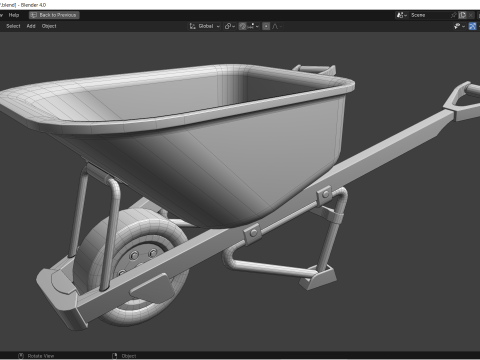Viewport: 480px width, 360px height.
Task: Click the Scene name field
Action: [x=429, y=15]
